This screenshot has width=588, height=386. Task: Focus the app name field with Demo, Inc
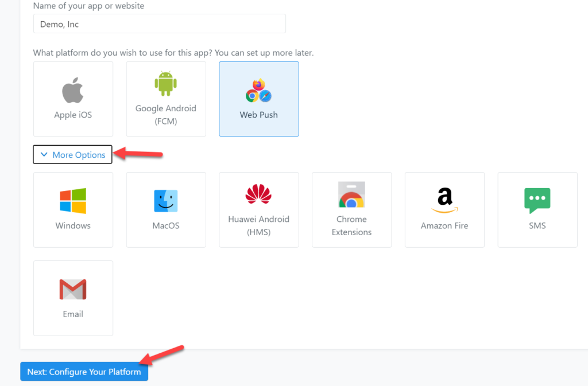coord(160,24)
